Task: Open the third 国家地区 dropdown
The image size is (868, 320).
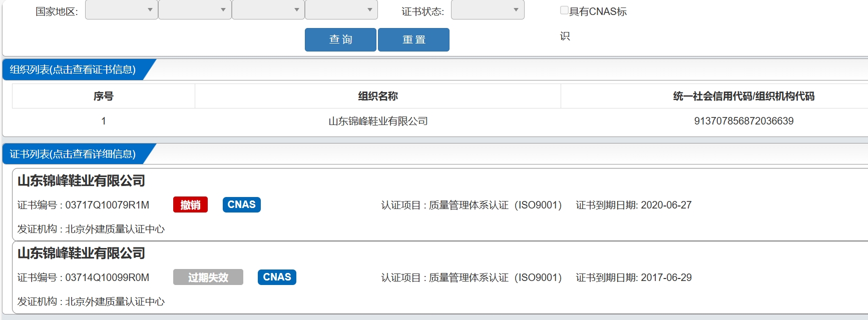Action: click(268, 10)
